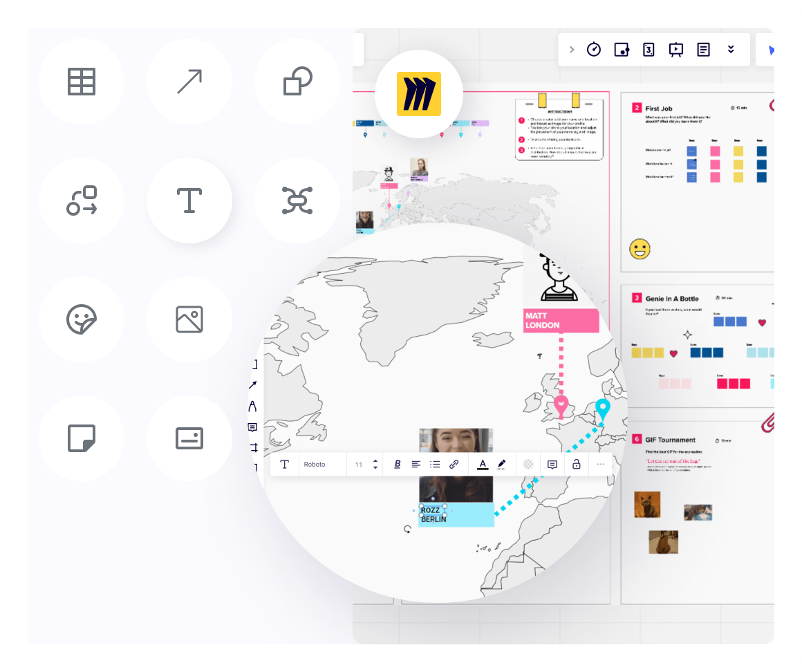Expand more tools double-chevron in top toolbar
Image resolution: width=802 pixels, height=672 pixels.
tap(731, 50)
